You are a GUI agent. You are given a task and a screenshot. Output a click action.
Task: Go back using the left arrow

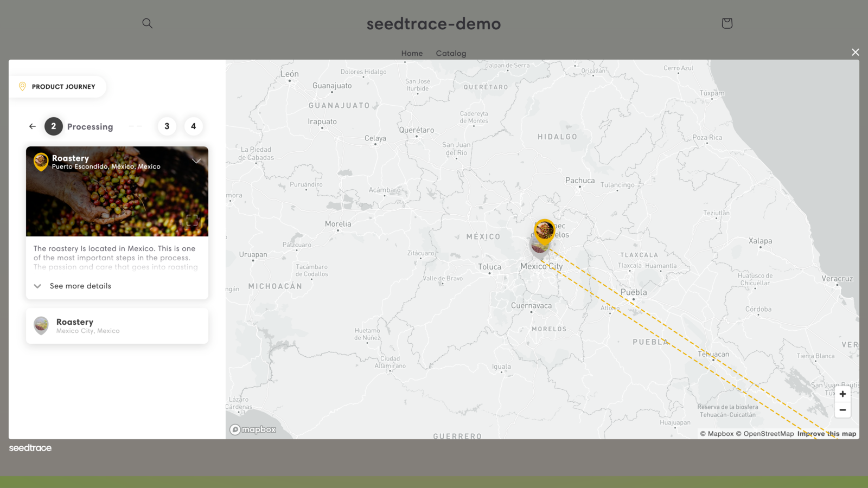[x=32, y=126]
